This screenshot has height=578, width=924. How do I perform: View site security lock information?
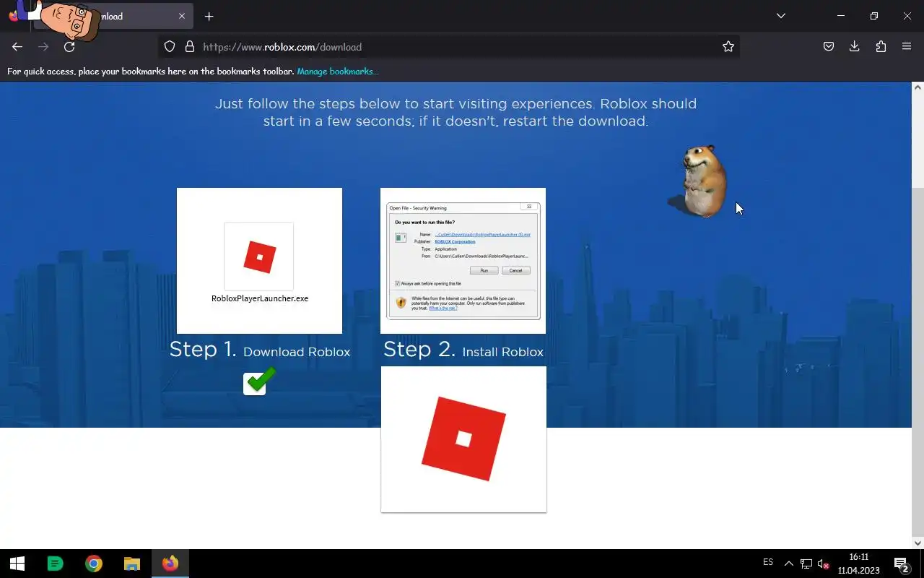[x=190, y=47]
